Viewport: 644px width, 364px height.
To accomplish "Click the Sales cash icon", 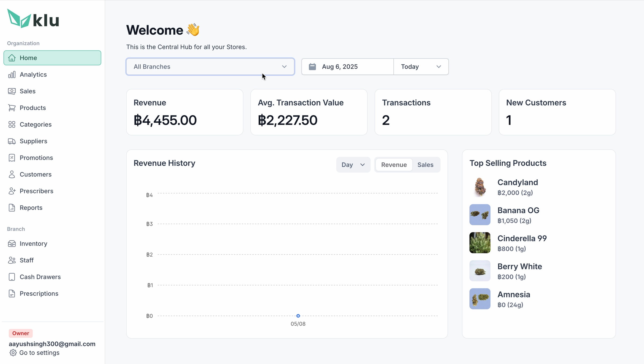I will [x=12, y=91].
